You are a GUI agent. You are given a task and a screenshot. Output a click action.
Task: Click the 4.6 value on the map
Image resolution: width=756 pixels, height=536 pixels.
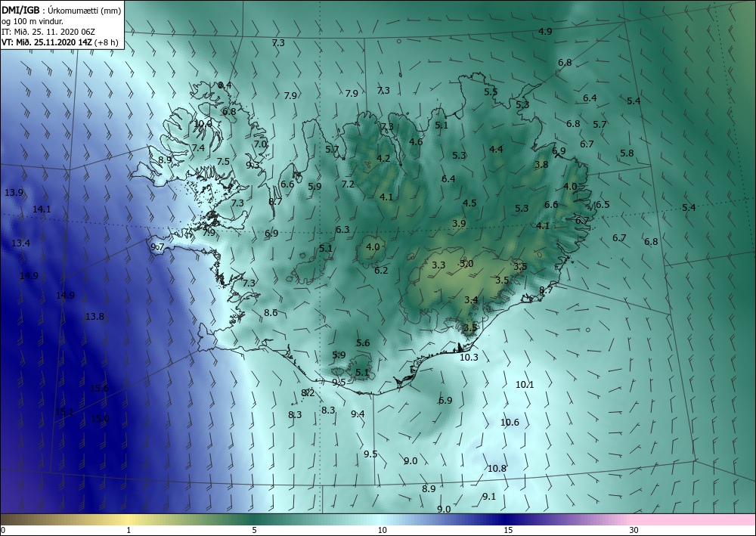pos(416,141)
